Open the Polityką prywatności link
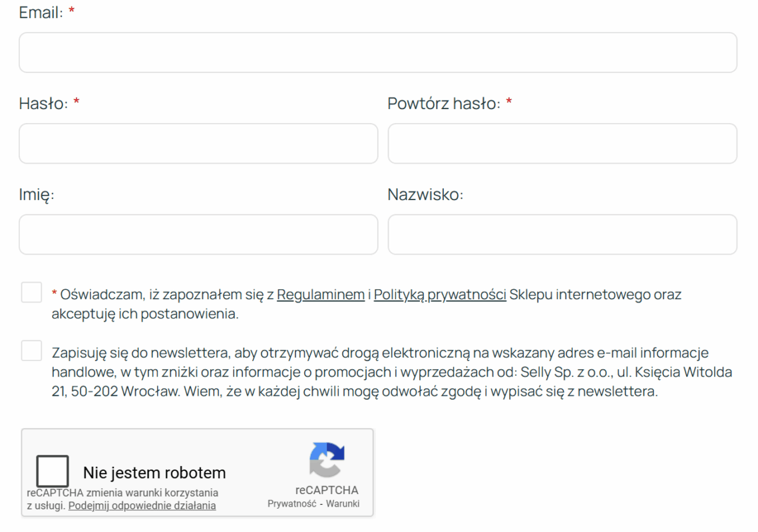 (x=440, y=295)
